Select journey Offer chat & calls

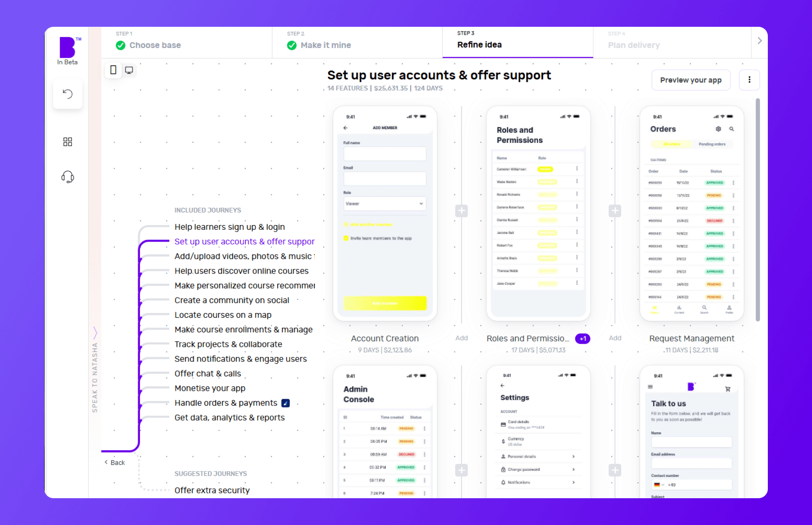[208, 374]
